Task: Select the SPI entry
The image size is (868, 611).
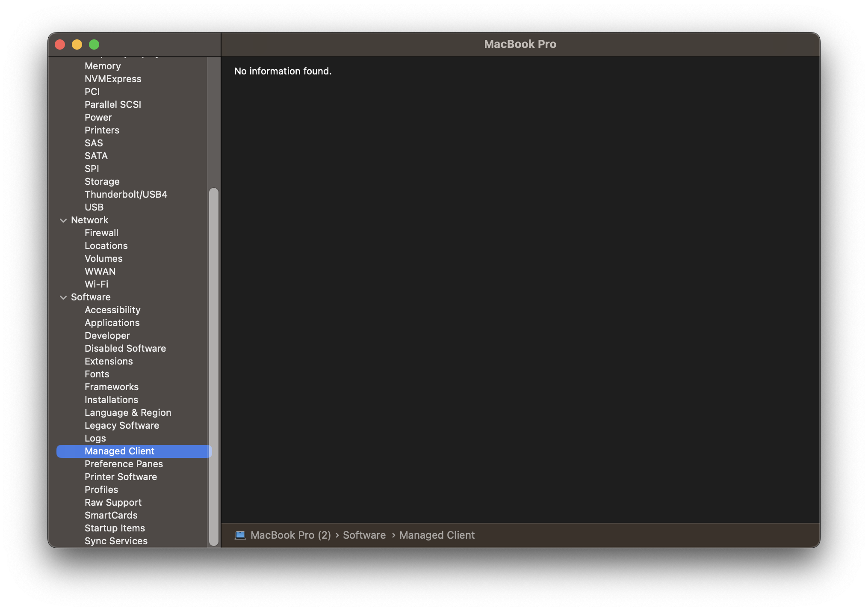Action: 92,169
